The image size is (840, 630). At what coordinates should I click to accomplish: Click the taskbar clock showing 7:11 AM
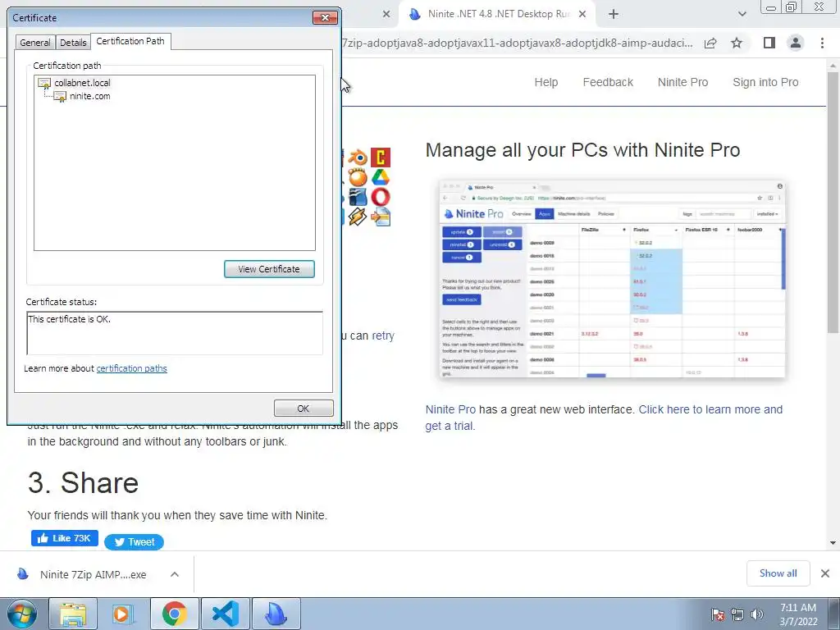(798, 614)
